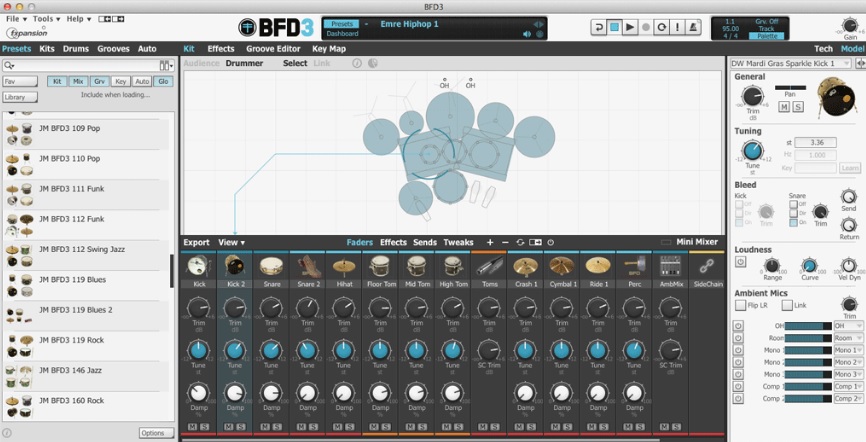Switch to the Grooves browser tab

coord(113,49)
